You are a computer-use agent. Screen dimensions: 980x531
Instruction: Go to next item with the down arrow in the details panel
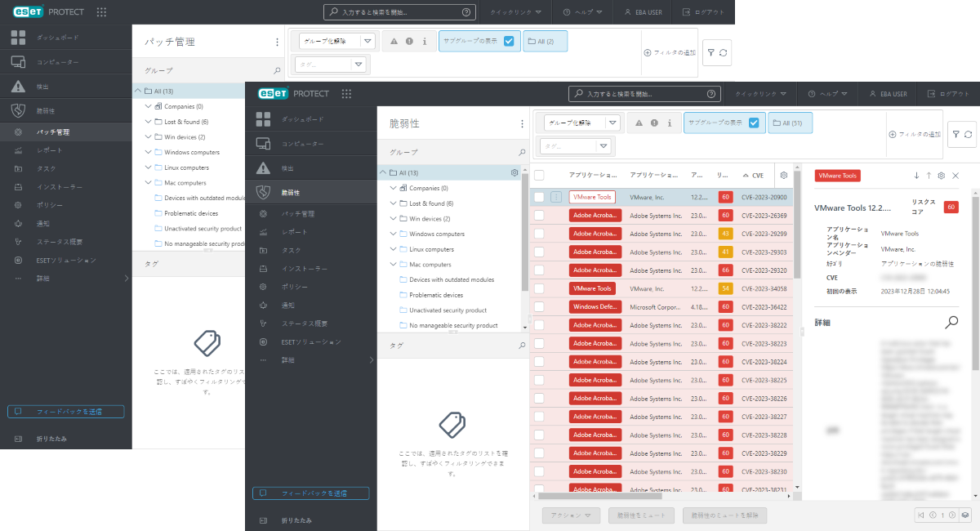916,176
